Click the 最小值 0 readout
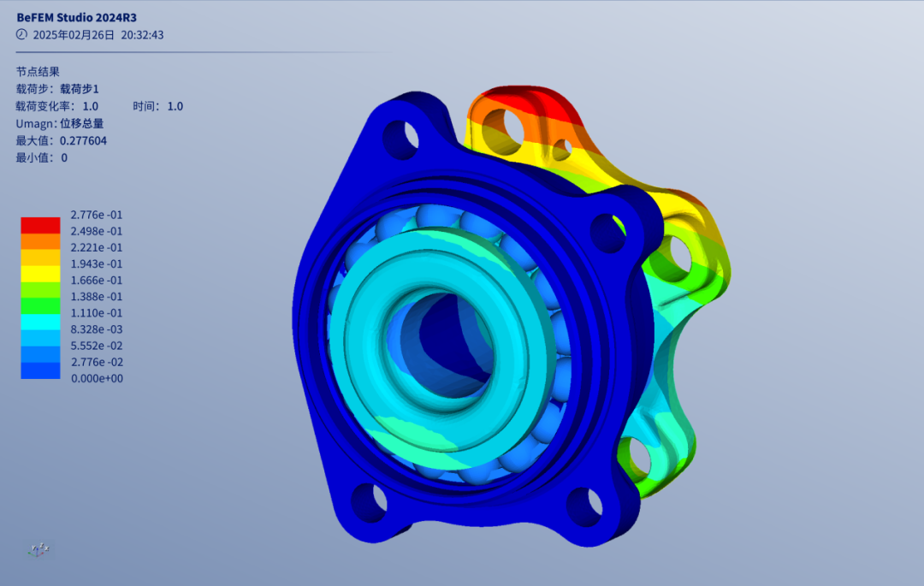 [x=41, y=157]
